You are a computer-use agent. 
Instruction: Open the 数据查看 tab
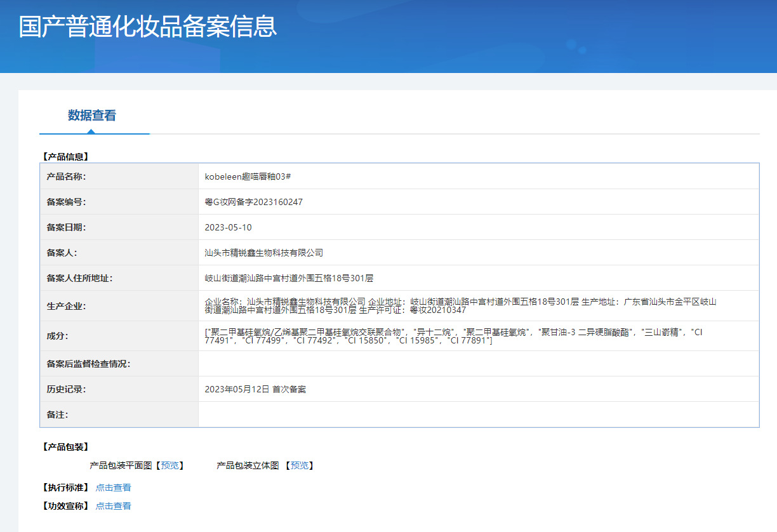pyautogui.click(x=92, y=116)
